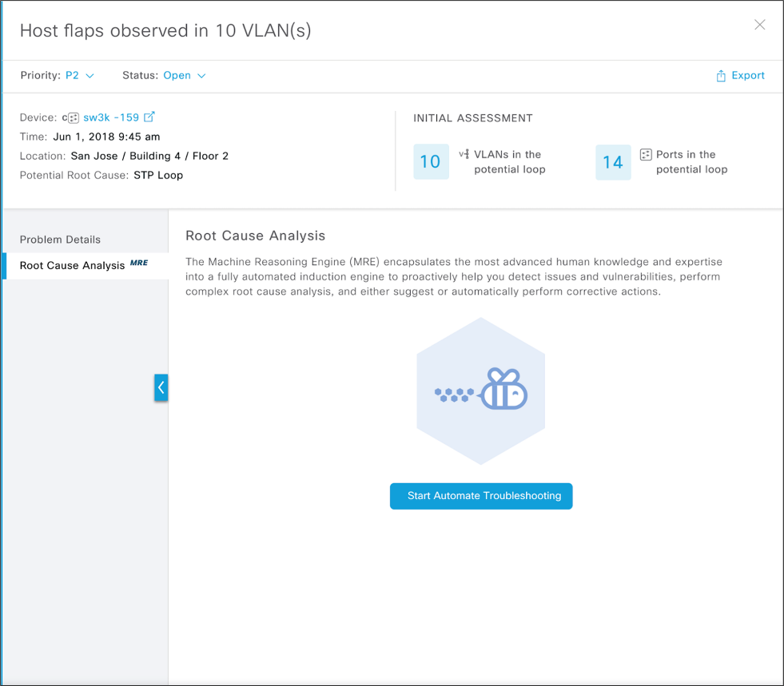Click the STP Loop root cause value
The width and height of the screenshot is (784, 686).
158,175
